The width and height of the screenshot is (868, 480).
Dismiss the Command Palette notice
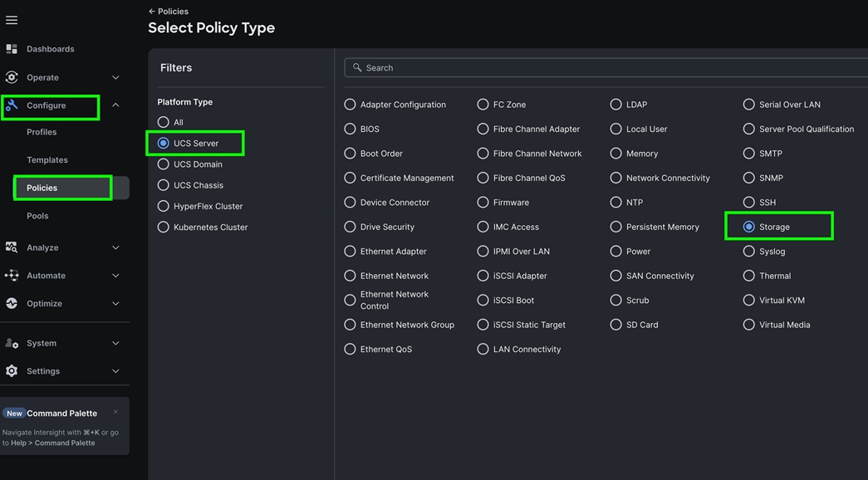click(x=115, y=412)
